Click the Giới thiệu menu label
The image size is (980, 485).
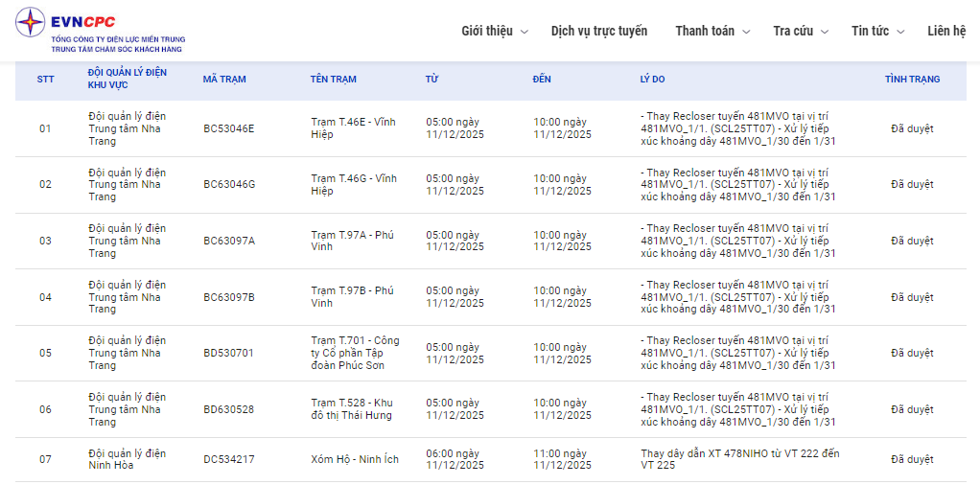pyautogui.click(x=487, y=31)
